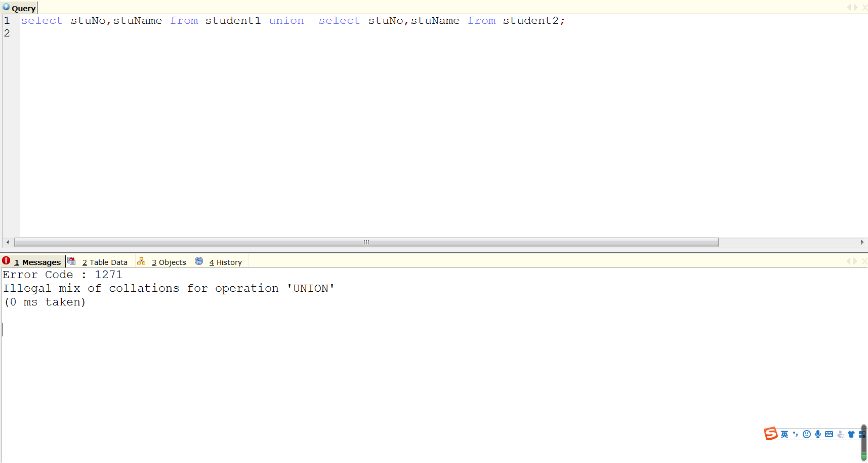Click the left tab-navigation arrow above editor

849,7
